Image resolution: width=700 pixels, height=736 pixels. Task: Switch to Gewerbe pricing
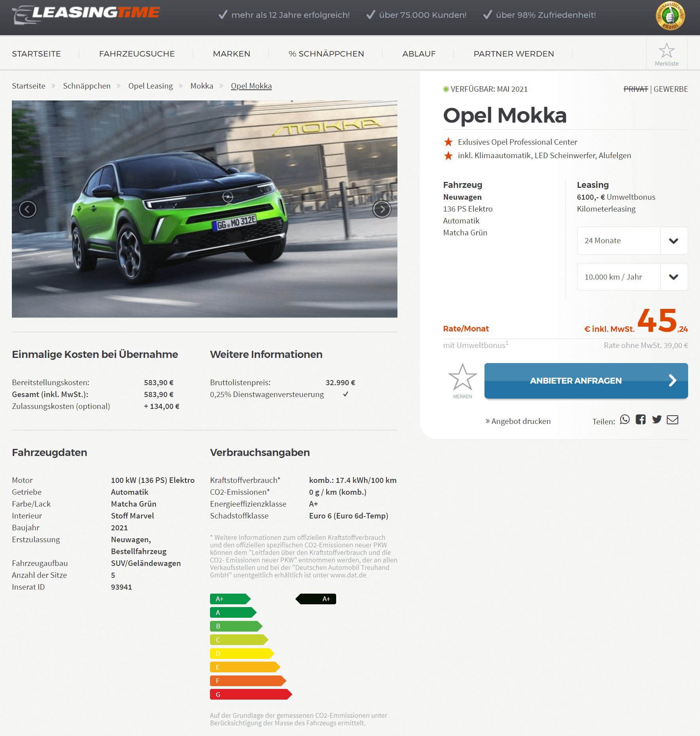(671, 89)
